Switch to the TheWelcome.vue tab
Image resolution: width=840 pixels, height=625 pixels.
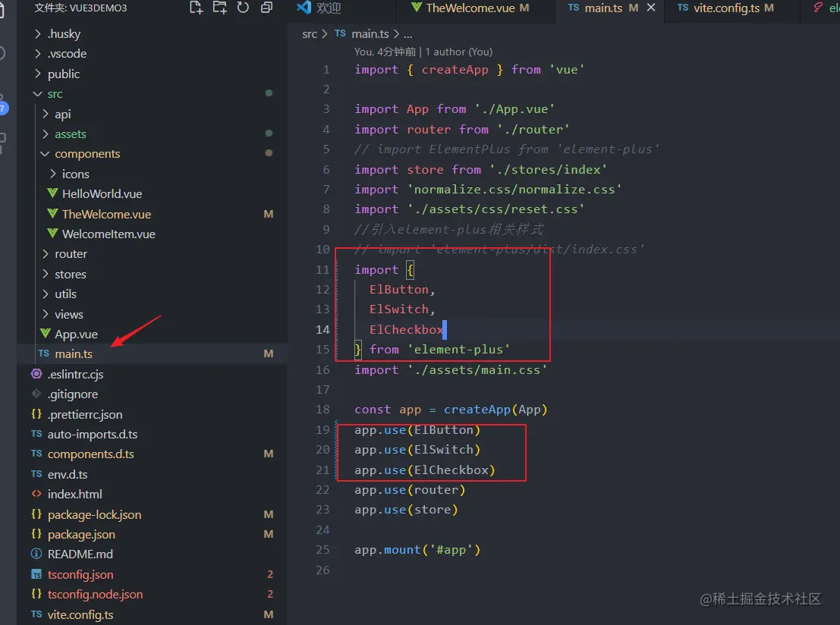point(470,8)
